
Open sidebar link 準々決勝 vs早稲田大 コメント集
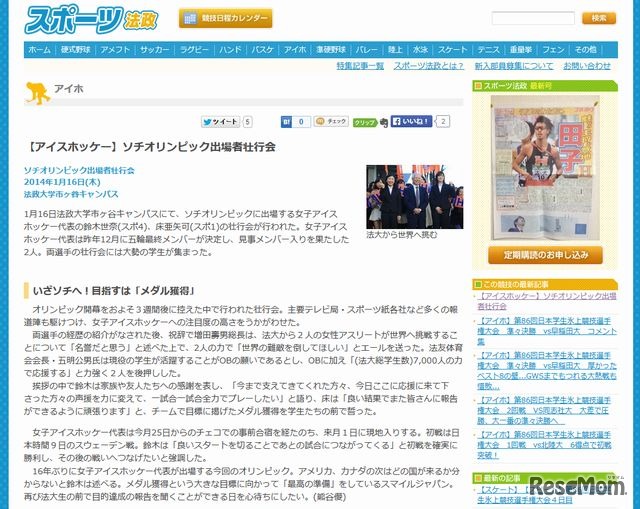[x=547, y=331]
